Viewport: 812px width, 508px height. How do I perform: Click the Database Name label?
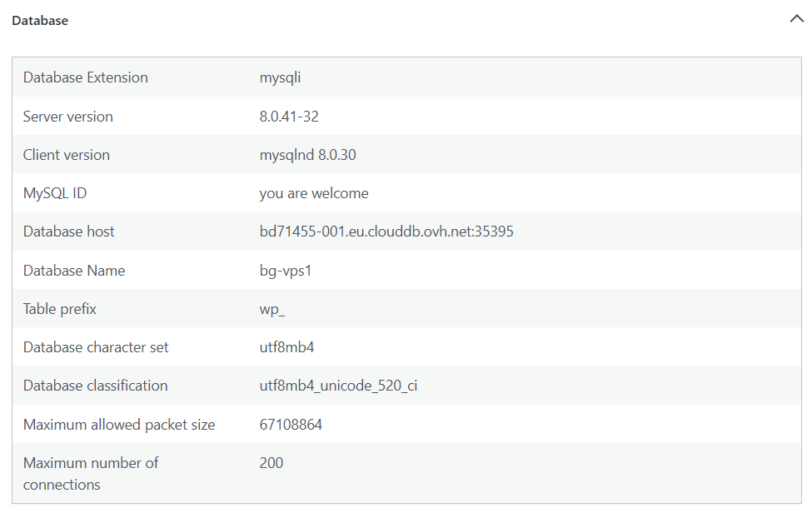[74, 271]
